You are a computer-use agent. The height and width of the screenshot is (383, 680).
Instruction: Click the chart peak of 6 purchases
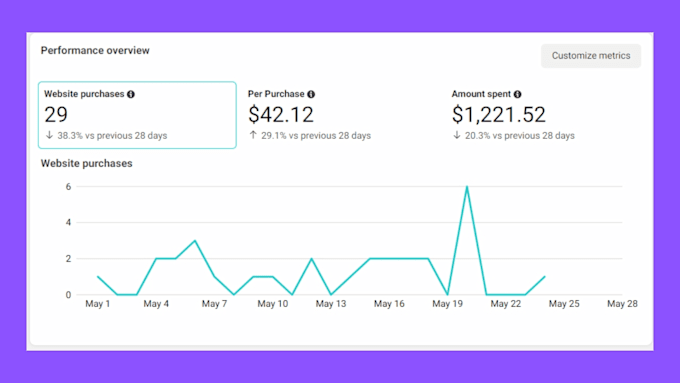coord(467,187)
